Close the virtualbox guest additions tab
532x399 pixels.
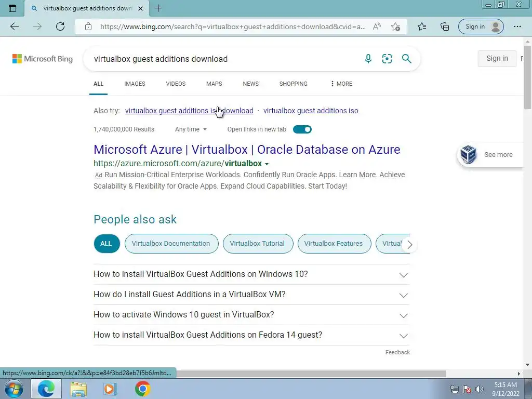point(140,8)
